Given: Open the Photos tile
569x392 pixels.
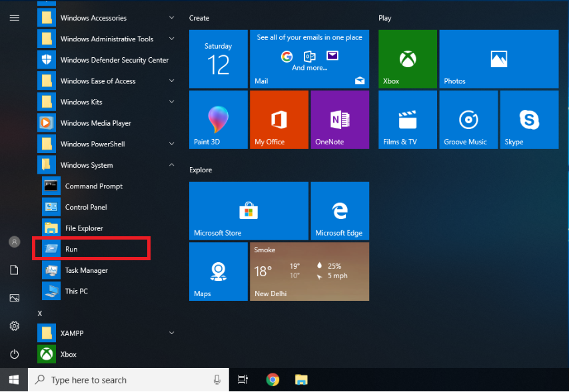Looking at the screenshot, I should point(499,59).
